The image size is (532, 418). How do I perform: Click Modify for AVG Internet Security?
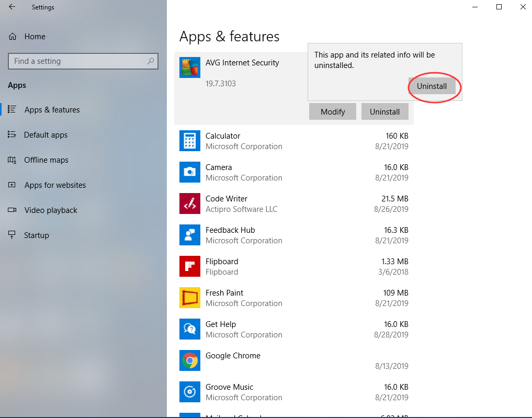[x=333, y=111]
